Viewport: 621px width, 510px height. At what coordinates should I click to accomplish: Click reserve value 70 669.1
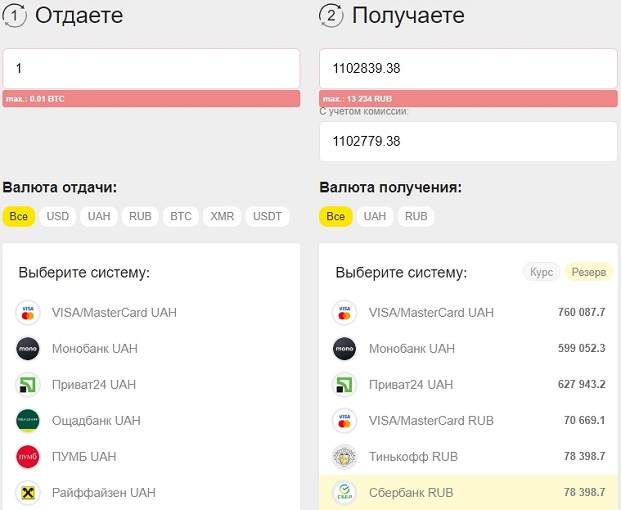585,420
